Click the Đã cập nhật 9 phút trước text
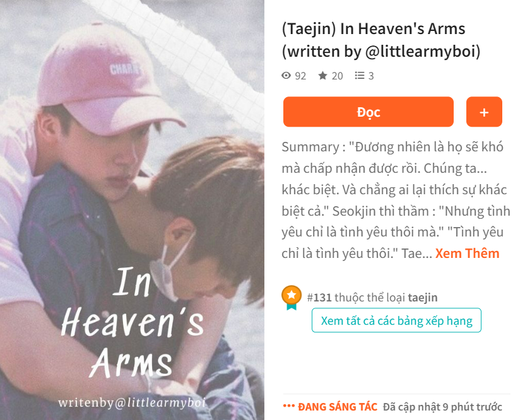 click(x=442, y=407)
